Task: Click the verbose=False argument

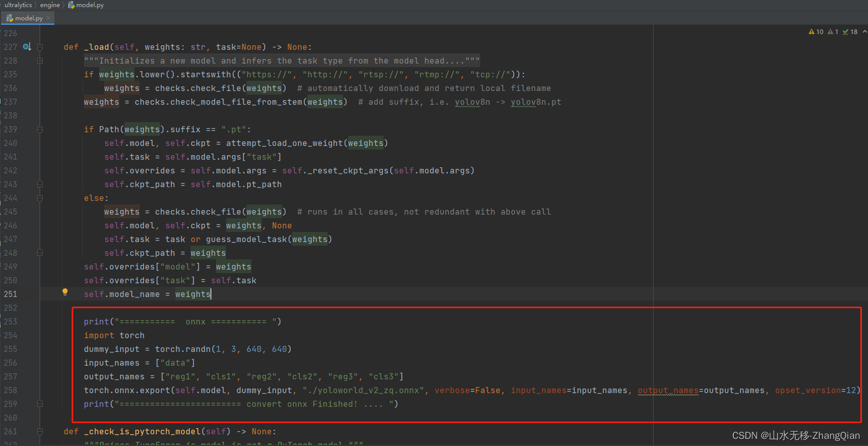Action: click(x=468, y=390)
